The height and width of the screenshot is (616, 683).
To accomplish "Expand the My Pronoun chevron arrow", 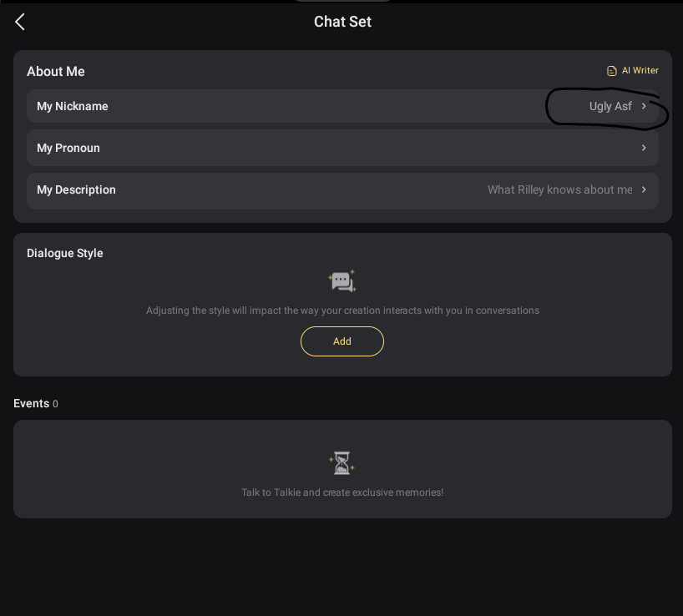I will coord(644,148).
